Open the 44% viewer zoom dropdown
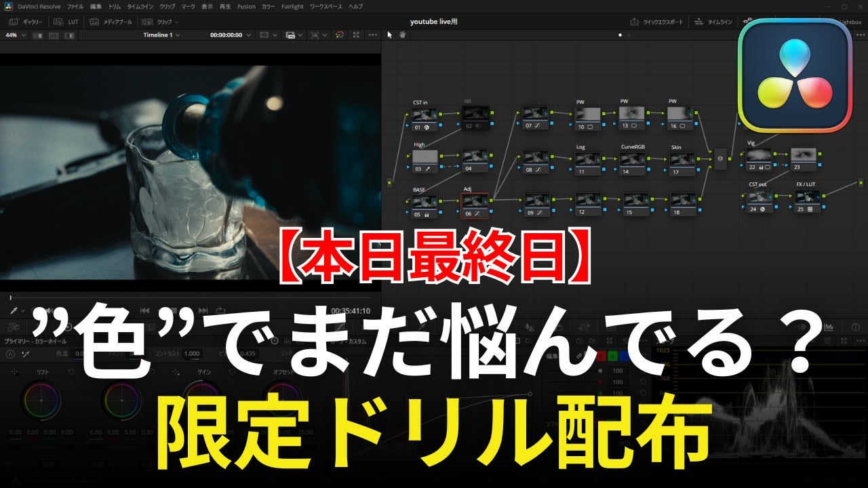This screenshot has height=488, width=868. [x=16, y=35]
